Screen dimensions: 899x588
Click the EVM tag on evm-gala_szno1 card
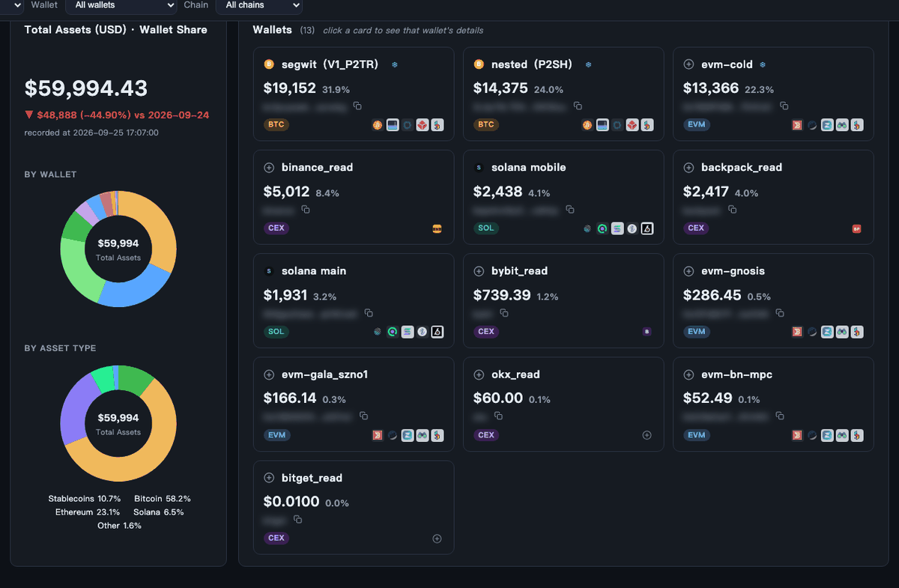click(277, 435)
